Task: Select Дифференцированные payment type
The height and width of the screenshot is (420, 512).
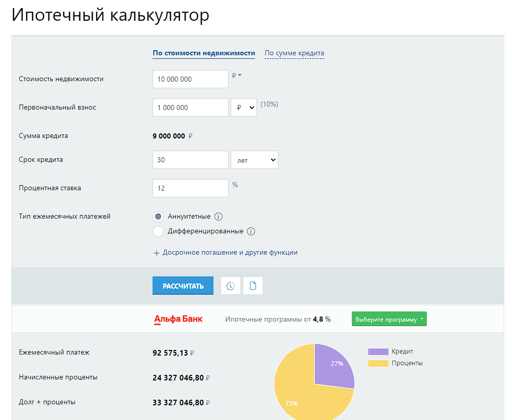Action: pos(158,231)
